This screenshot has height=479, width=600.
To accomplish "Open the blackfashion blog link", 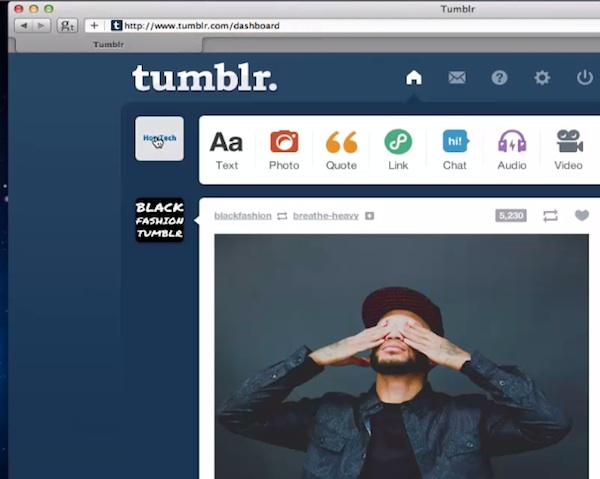I will [243, 216].
